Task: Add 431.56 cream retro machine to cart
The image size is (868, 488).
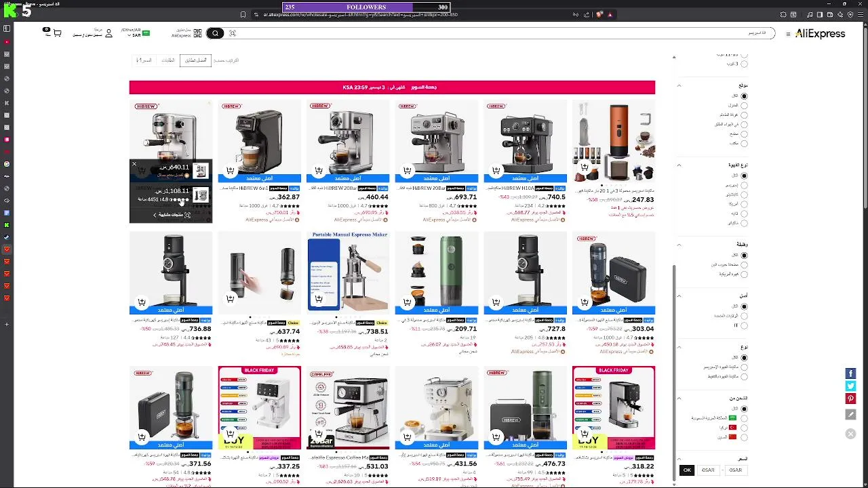Action: tap(408, 436)
